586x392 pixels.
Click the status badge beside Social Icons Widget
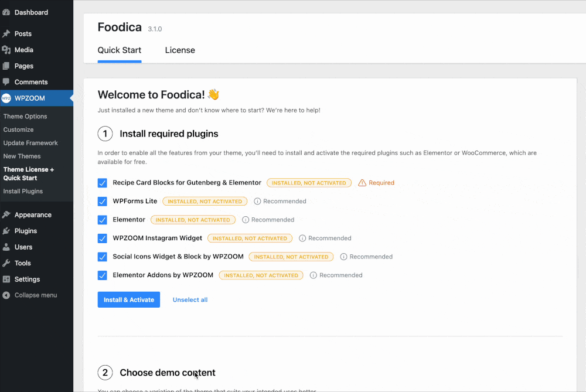click(291, 257)
